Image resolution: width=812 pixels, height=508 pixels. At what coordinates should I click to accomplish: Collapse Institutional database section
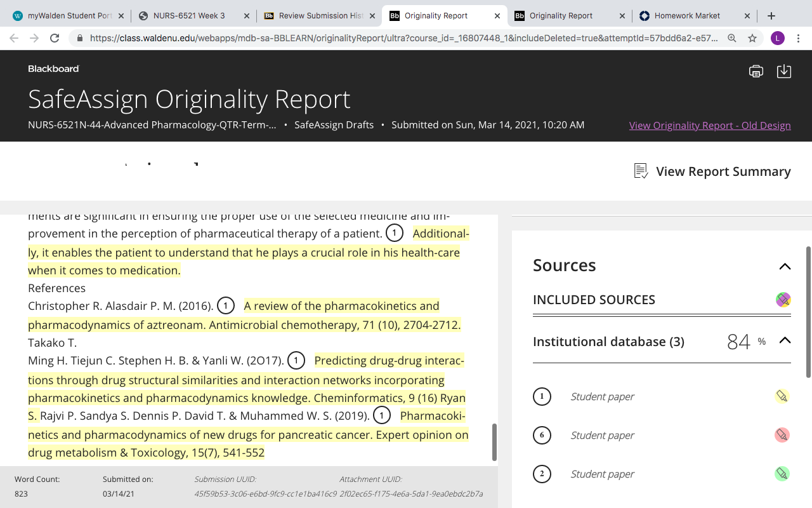tap(785, 340)
